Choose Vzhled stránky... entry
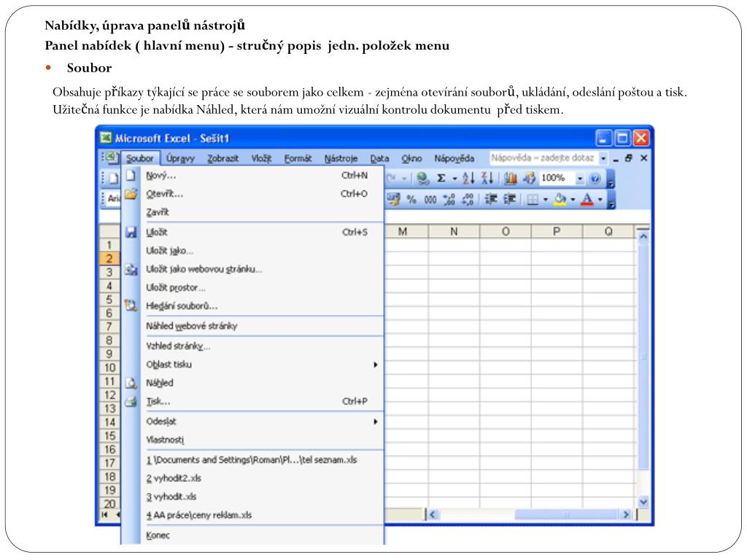The height and width of the screenshot is (560, 747). [253, 346]
